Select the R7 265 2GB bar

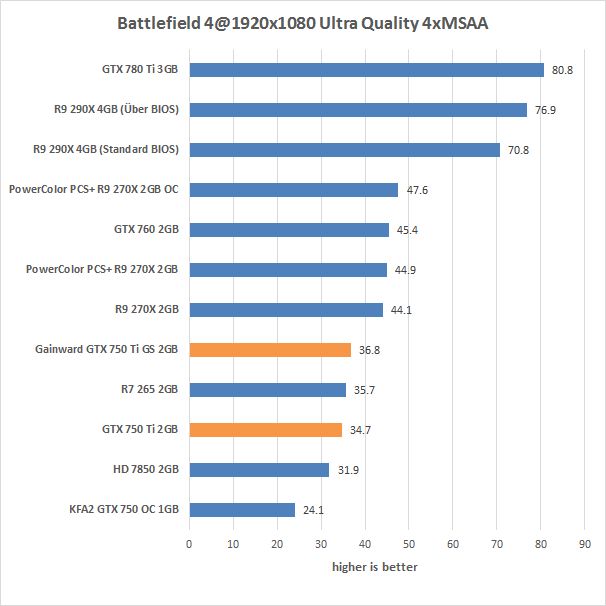coord(267,390)
